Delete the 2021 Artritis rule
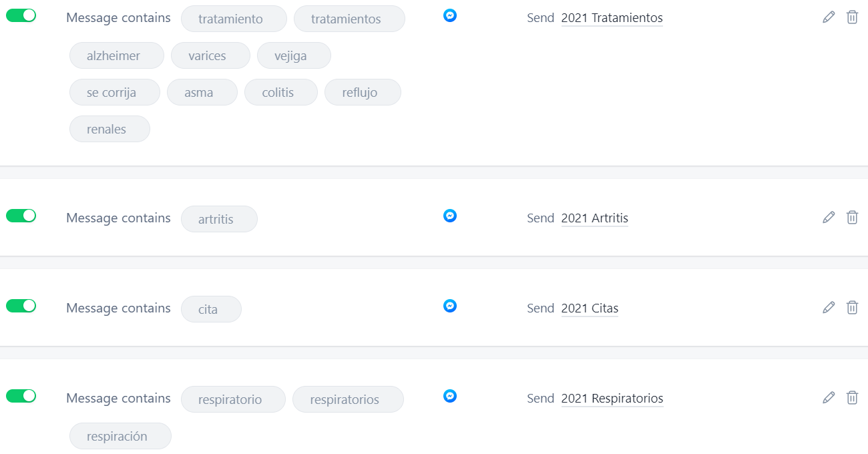The image size is (868, 454). [x=852, y=217]
